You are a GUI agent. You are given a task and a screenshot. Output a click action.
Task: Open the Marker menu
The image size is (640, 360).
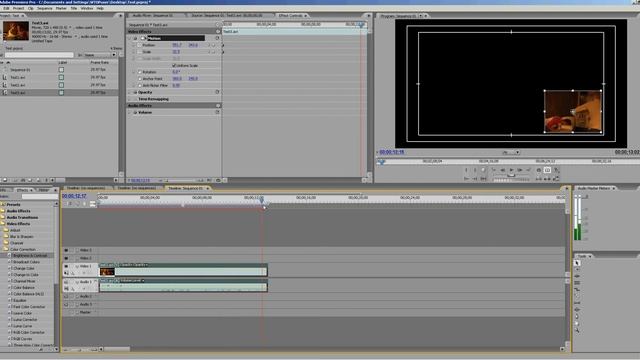pyautogui.click(x=61, y=8)
